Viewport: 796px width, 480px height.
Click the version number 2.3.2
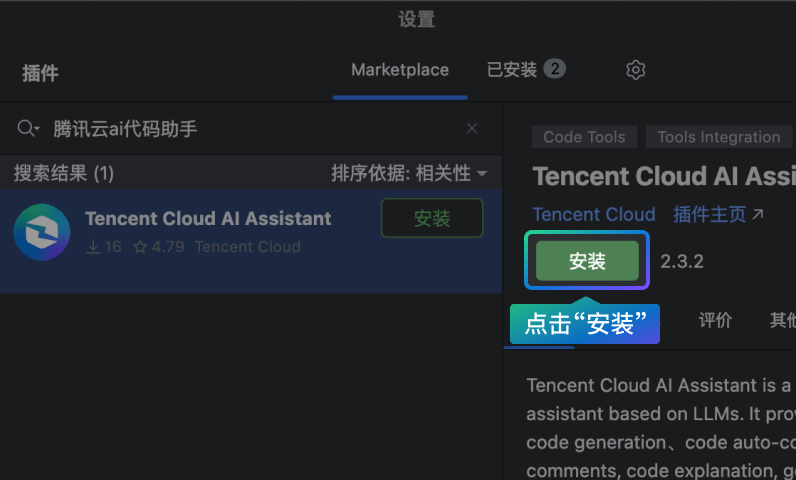pos(682,262)
